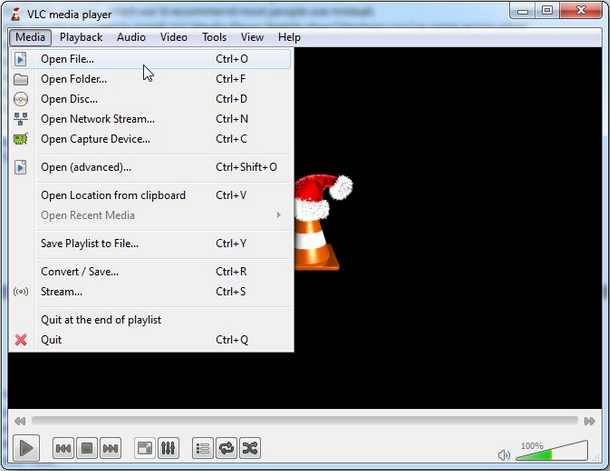Open the Help menu
Screen dimensions: 610x471
289,37
